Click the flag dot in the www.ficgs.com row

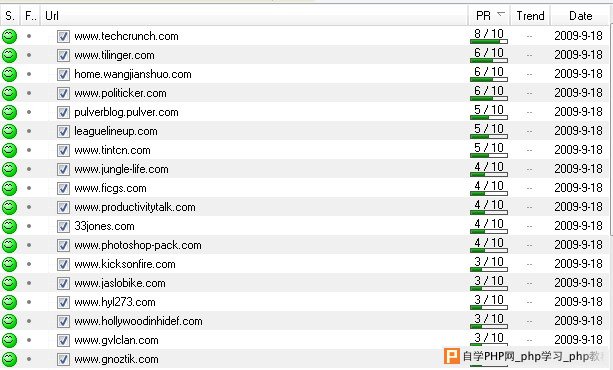point(29,188)
